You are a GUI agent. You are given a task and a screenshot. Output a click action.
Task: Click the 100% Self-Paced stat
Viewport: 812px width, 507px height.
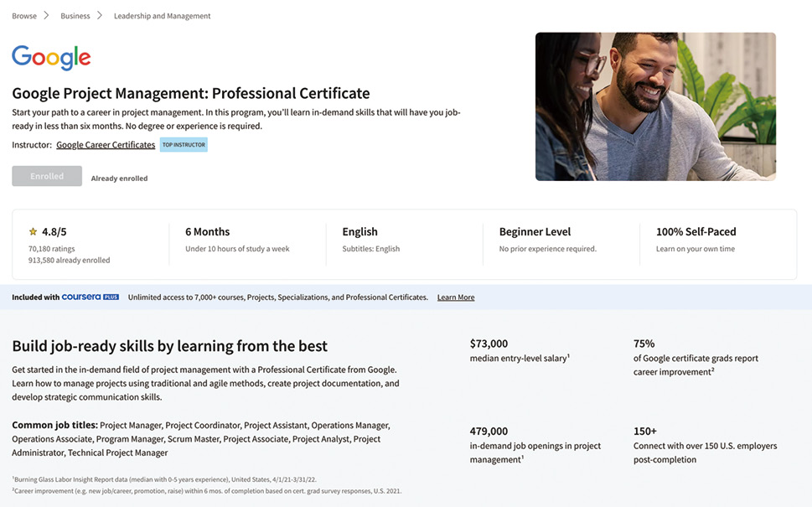(x=696, y=231)
